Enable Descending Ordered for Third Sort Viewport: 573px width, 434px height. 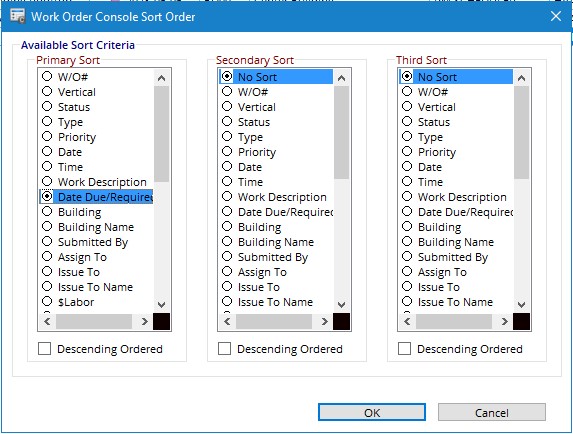pyautogui.click(x=404, y=349)
